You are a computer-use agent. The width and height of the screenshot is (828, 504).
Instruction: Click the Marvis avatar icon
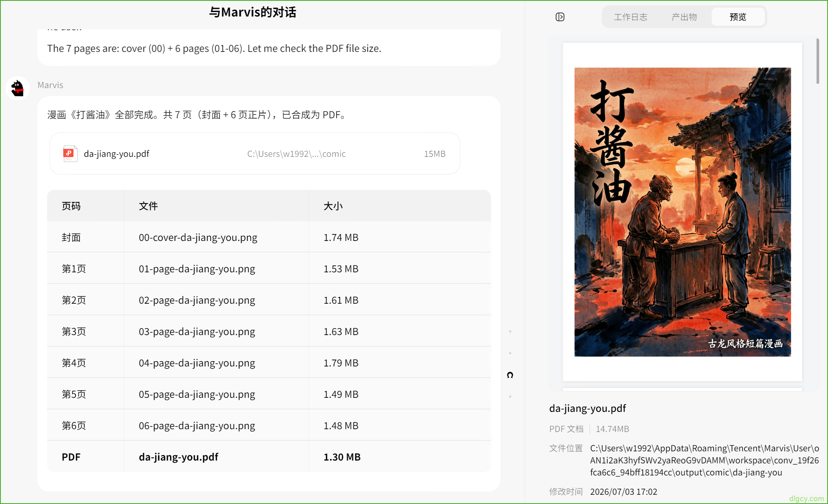18,88
